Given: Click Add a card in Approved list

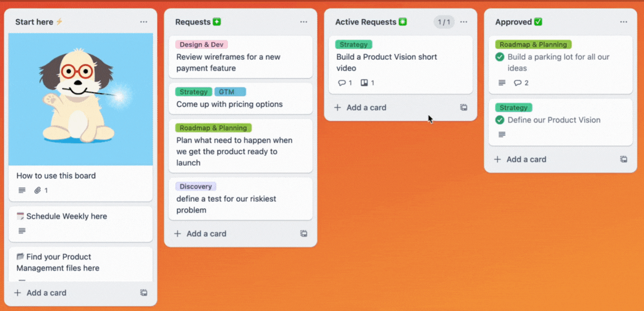Looking at the screenshot, I should pyautogui.click(x=520, y=159).
